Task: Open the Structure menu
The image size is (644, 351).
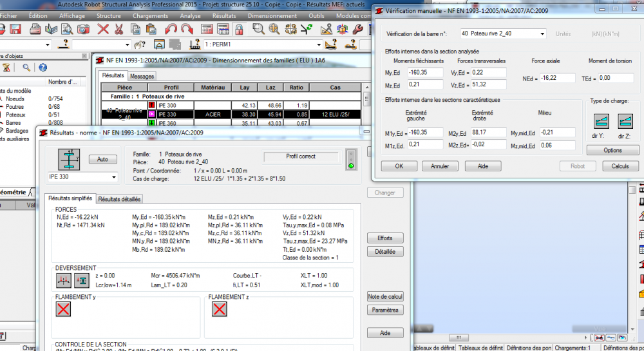Action: click(108, 16)
